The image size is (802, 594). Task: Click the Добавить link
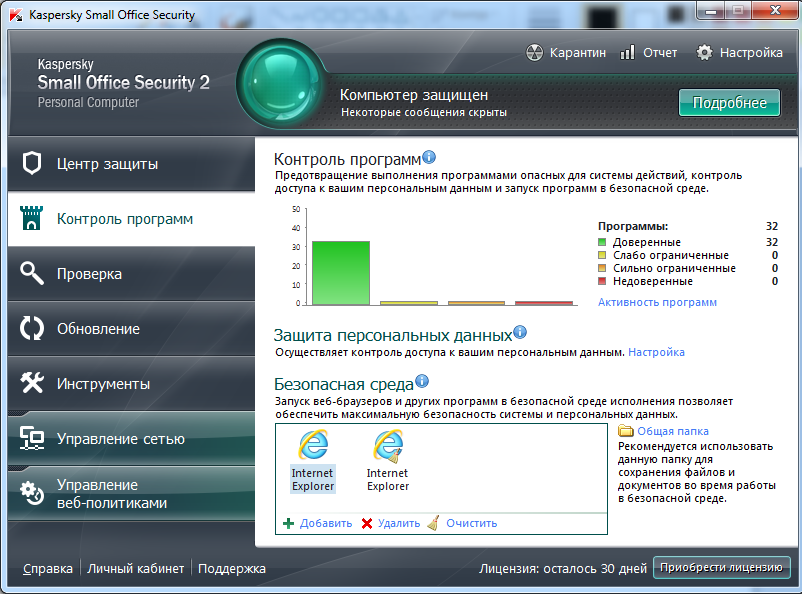click(x=326, y=523)
